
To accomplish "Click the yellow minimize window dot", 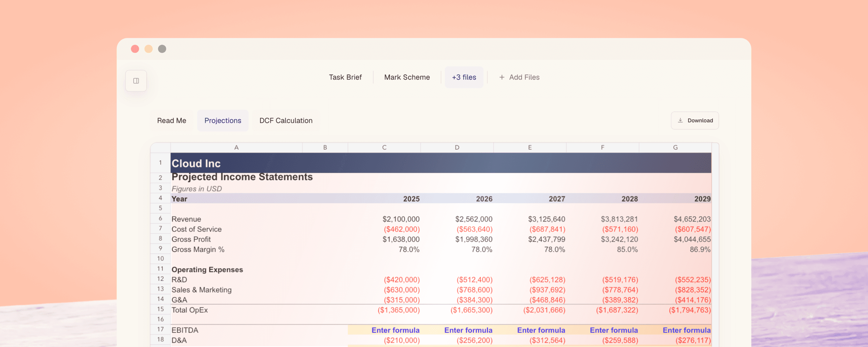I will (x=149, y=49).
